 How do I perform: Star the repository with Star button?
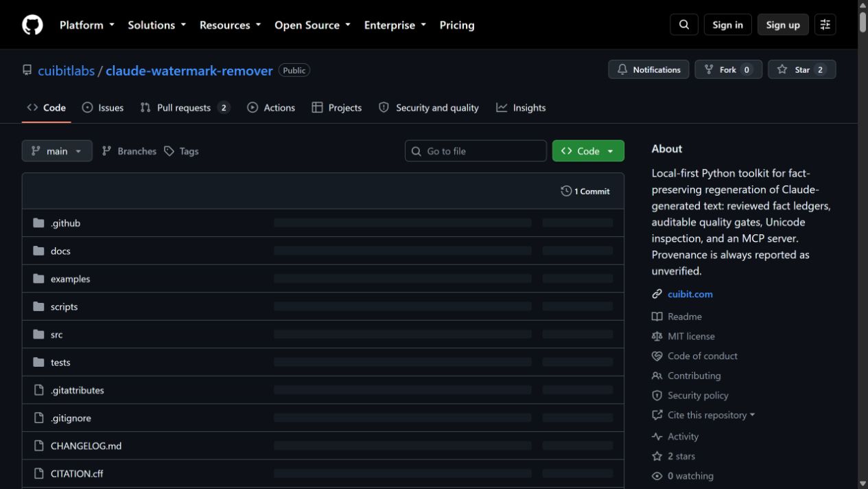tap(801, 69)
